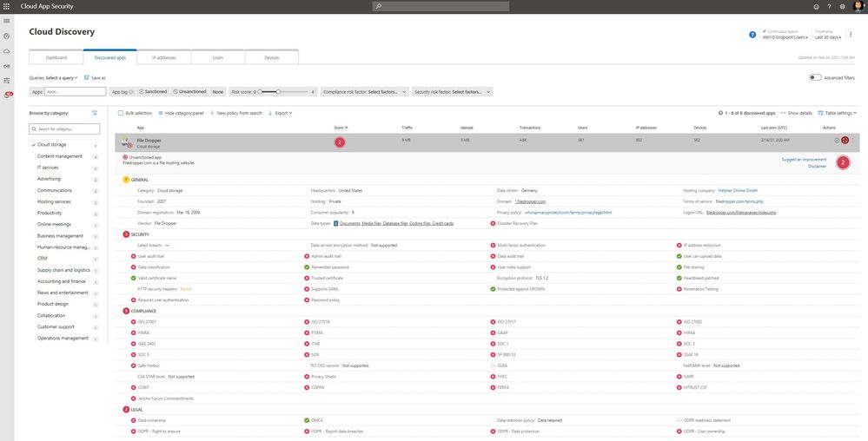Viewport: 868px width, 441px height.
Task: Click Data types count badge icon
Action: pyautogui.click(x=335, y=224)
